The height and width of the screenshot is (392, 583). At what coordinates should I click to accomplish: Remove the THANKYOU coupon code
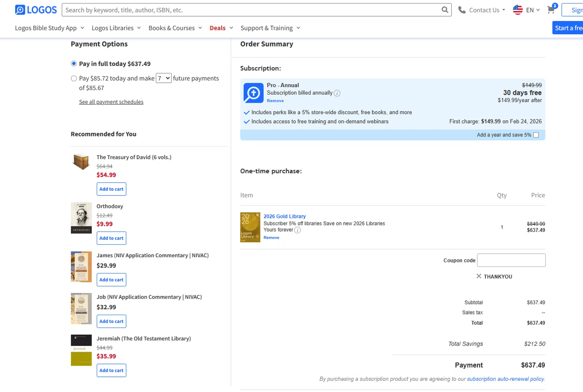479,276
